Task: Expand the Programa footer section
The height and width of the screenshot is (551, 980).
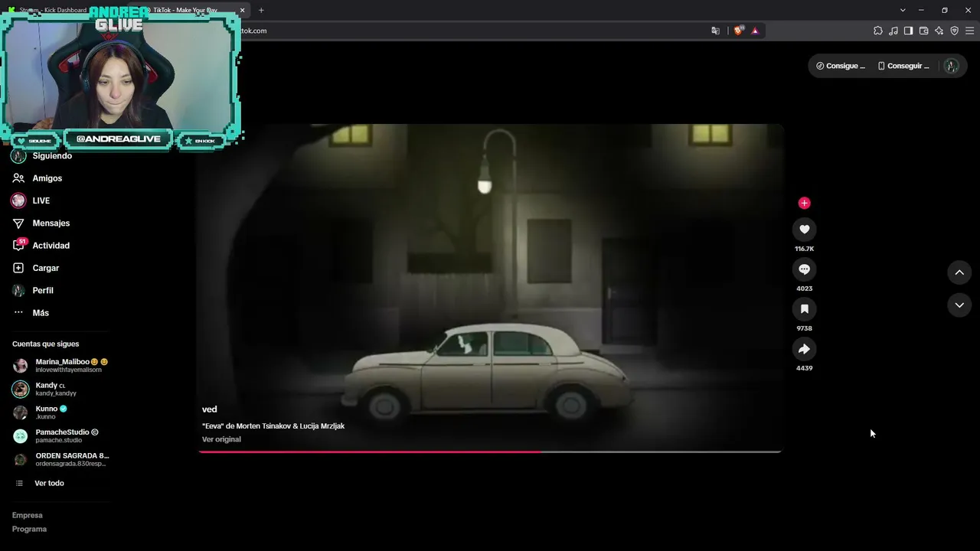Action: pos(29,530)
